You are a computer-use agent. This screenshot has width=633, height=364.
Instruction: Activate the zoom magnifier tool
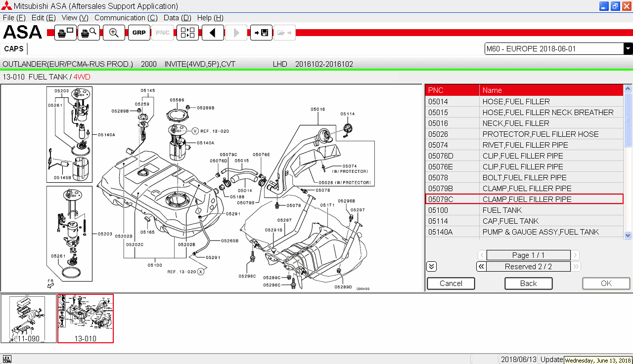[x=114, y=33]
